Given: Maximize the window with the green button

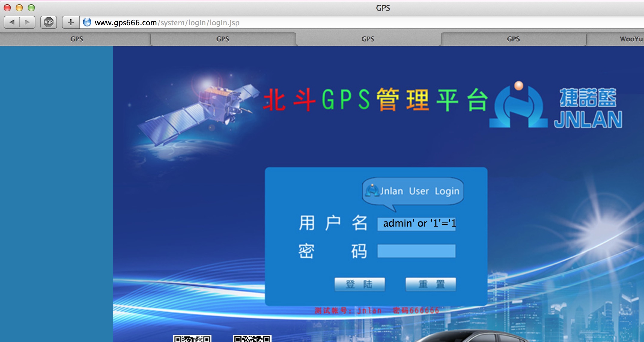Looking at the screenshot, I should point(31,8).
